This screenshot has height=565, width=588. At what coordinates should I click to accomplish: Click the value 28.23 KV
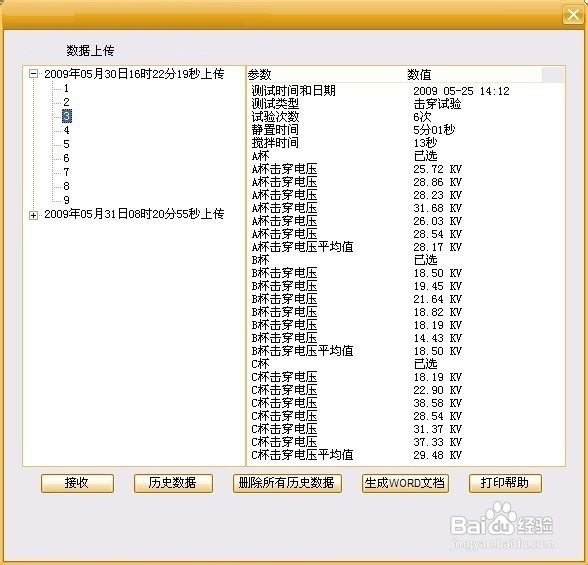438,195
